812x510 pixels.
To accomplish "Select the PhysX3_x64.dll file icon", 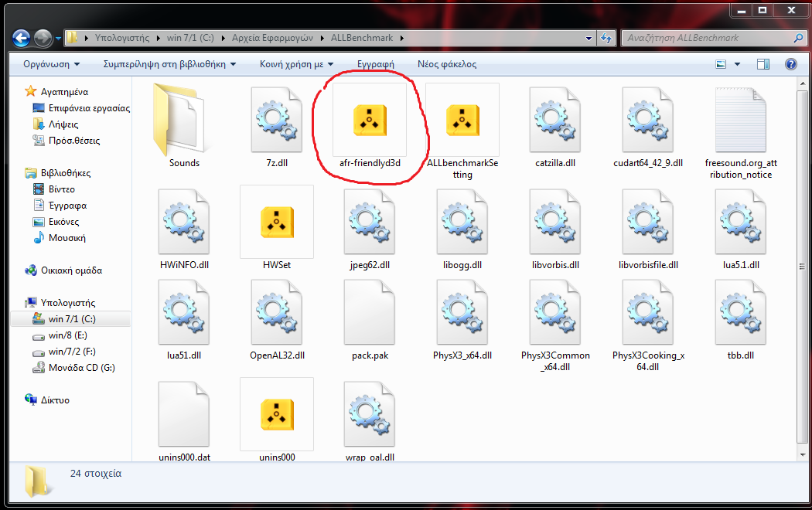I will [x=462, y=312].
